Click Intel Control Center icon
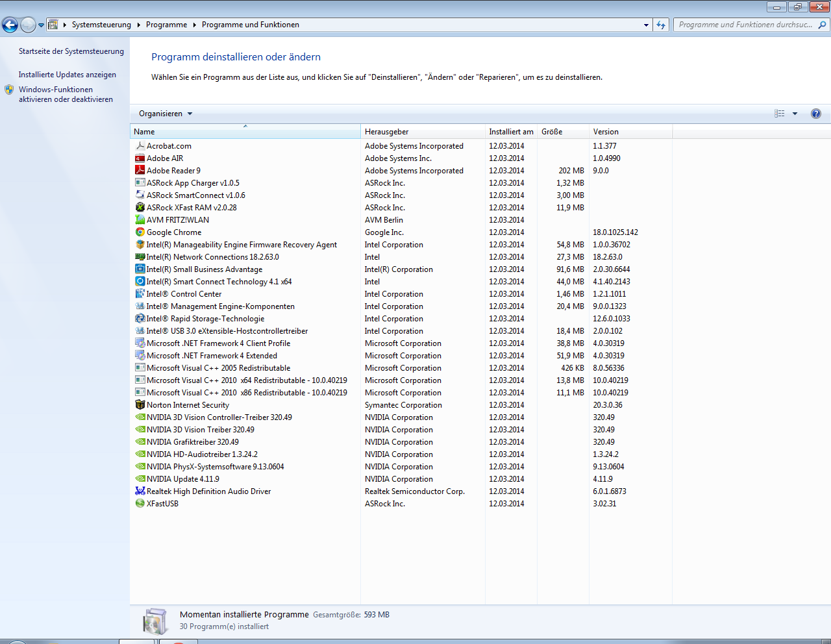This screenshot has height=644, width=831. pos(140,294)
